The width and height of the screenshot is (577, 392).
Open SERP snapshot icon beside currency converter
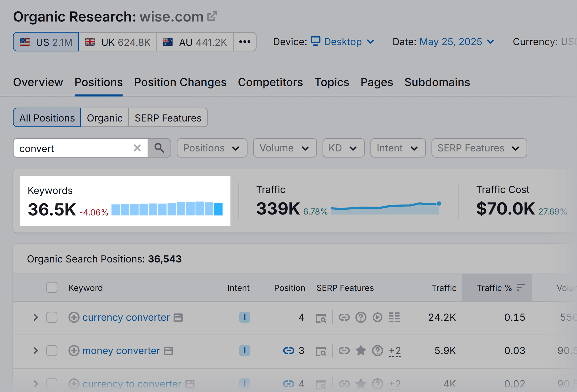pos(178,317)
